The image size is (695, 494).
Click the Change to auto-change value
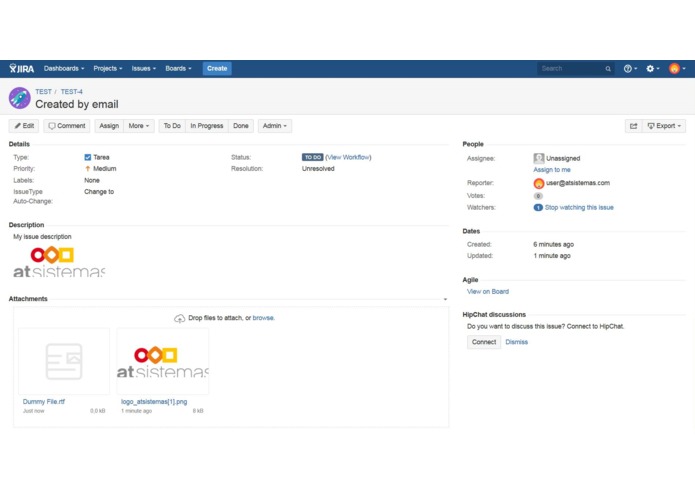coord(99,192)
